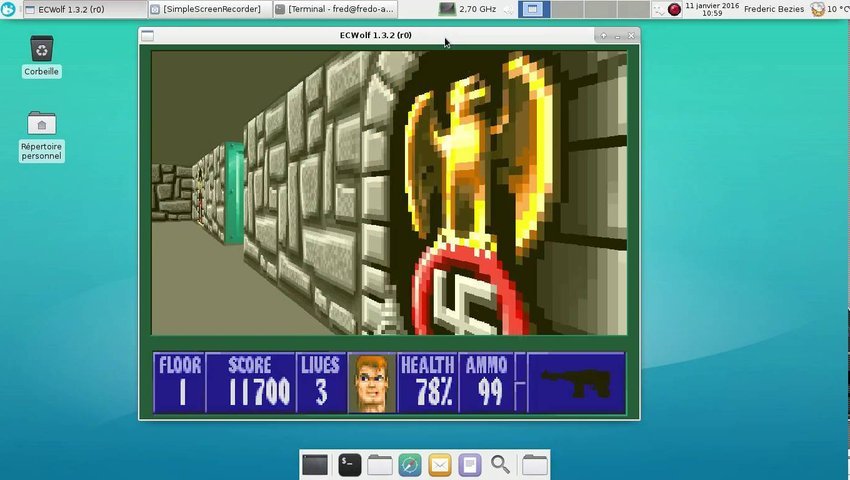Open the Frederic Bezies user menu
This screenshot has width=850, height=480.
point(774,9)
